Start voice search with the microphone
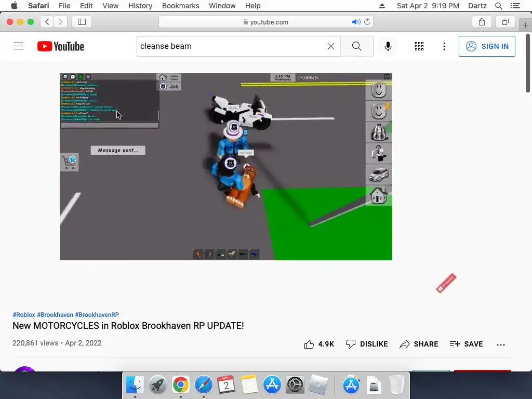Image resolution: width=532 pixels, height=399 pixels. coord(388,46)
